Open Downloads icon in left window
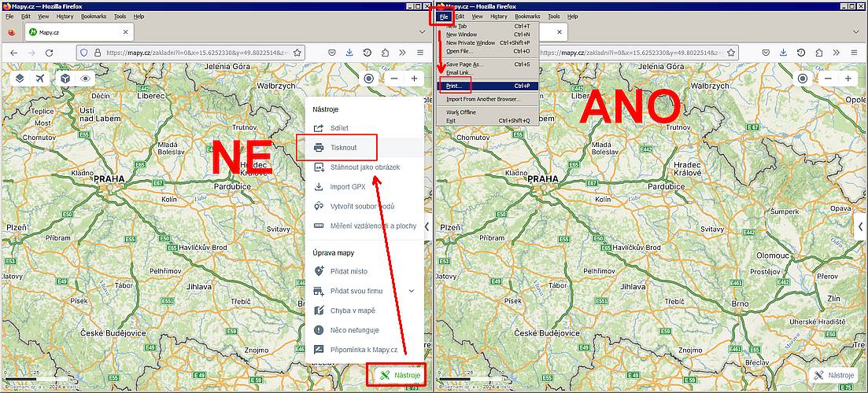 (349, 53)
